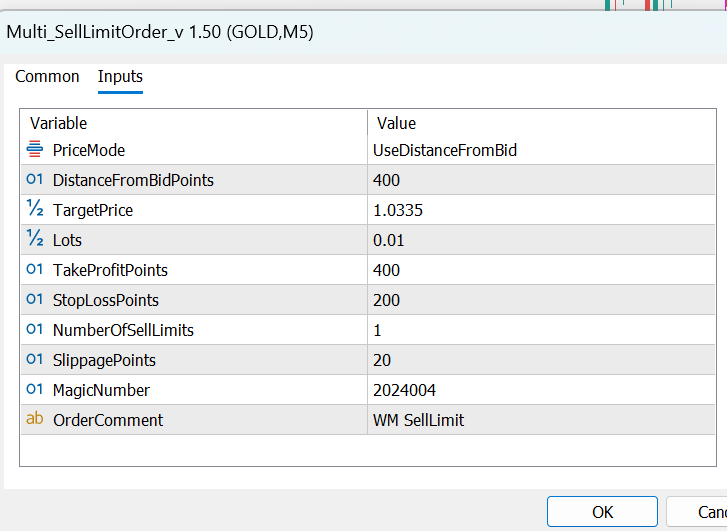
Task: Select the PriceMode variable name
Action: point(89,150)
